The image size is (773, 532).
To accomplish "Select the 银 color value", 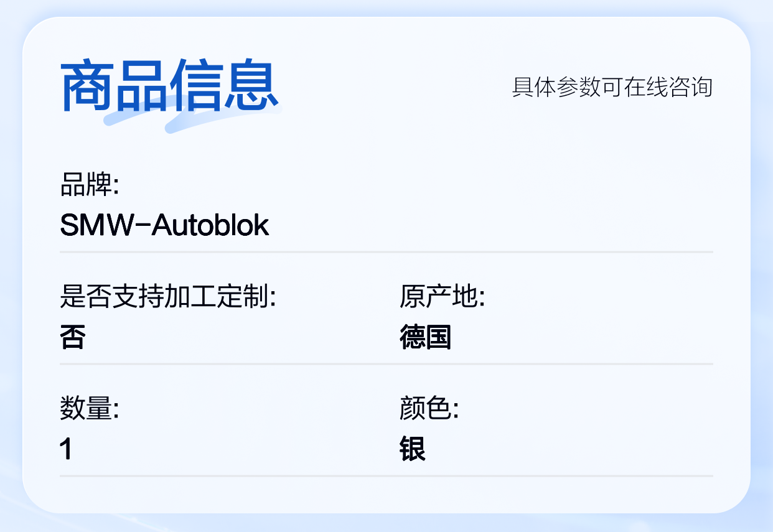I will (x=413, y=449).
